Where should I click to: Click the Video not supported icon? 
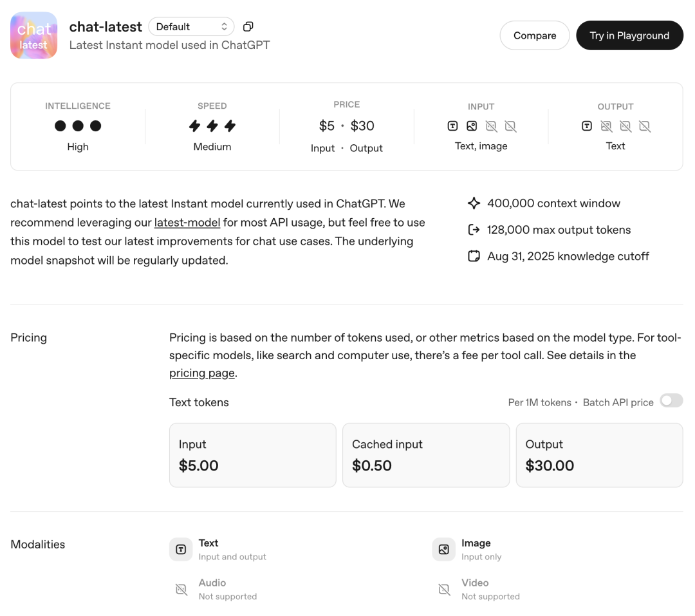[x=444, y=590]
